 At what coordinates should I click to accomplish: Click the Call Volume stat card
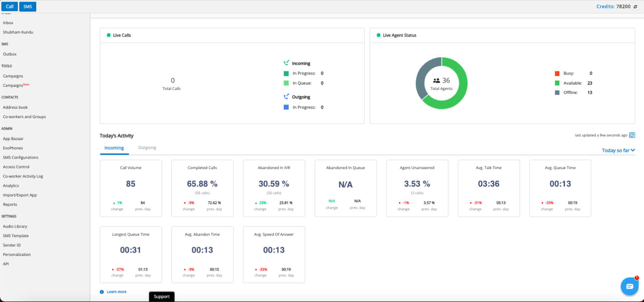[x=131, y=188]
